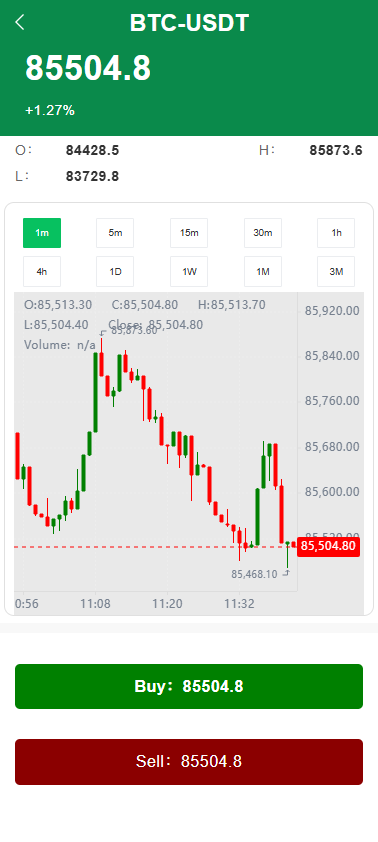Click the 85,468.10 low marker on chart
The image size is (378, 842).
[255, 574]
